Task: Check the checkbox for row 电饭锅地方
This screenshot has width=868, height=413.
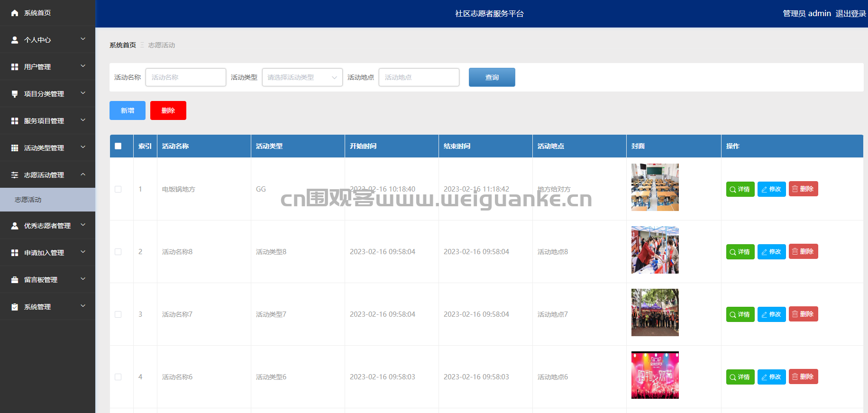Action: coord(118,189)
